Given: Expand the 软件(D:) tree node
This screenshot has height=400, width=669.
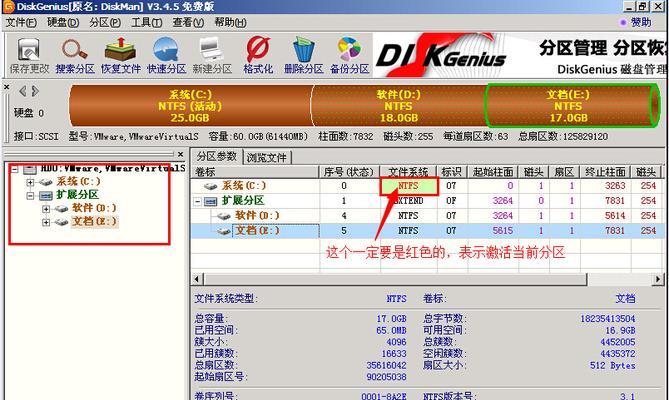Looking at the screenshot, I should coord(46,209).
